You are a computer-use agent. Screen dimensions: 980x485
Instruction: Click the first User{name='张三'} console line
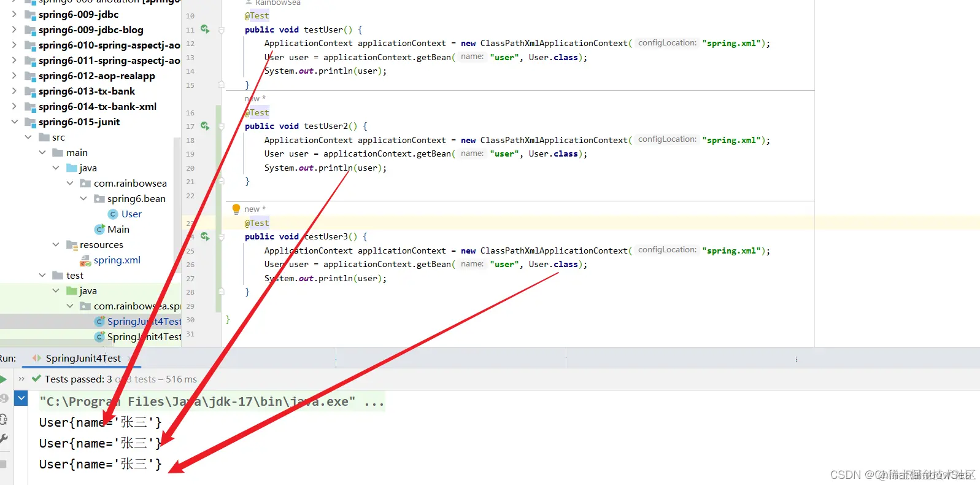101,422
